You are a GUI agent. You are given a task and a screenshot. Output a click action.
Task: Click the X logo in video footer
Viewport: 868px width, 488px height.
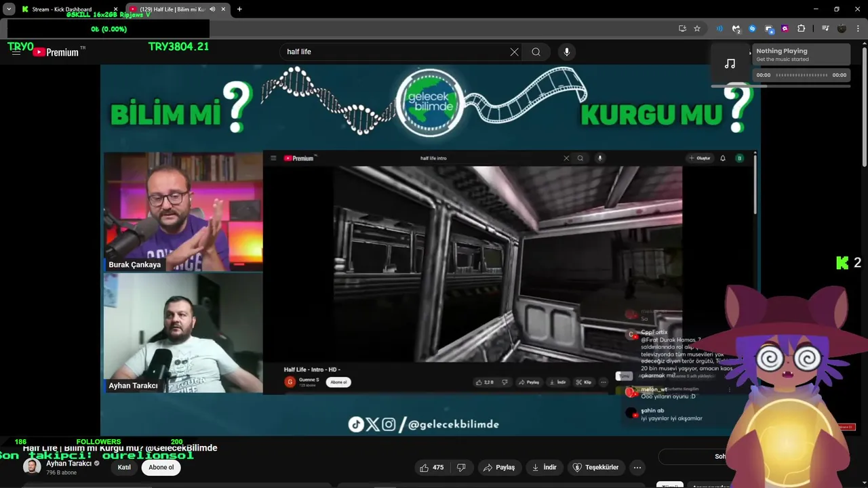(x=372, y=424)
